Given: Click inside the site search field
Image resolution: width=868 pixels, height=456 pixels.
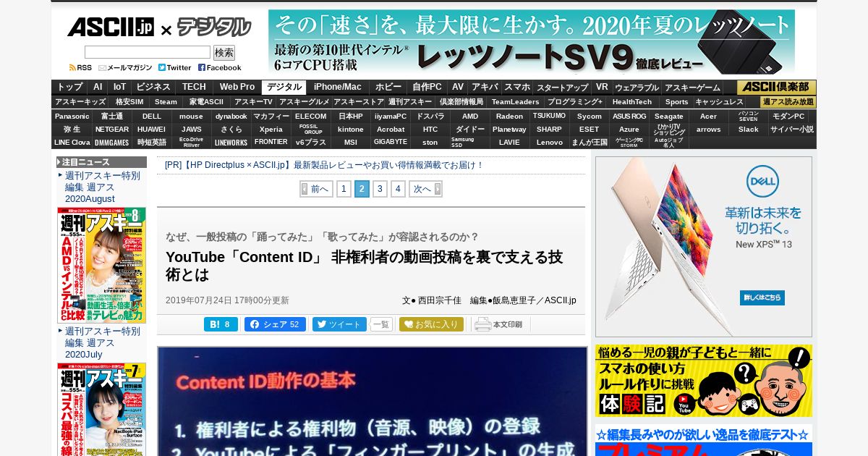Looking at the screenshot, I should coord(148,52).
